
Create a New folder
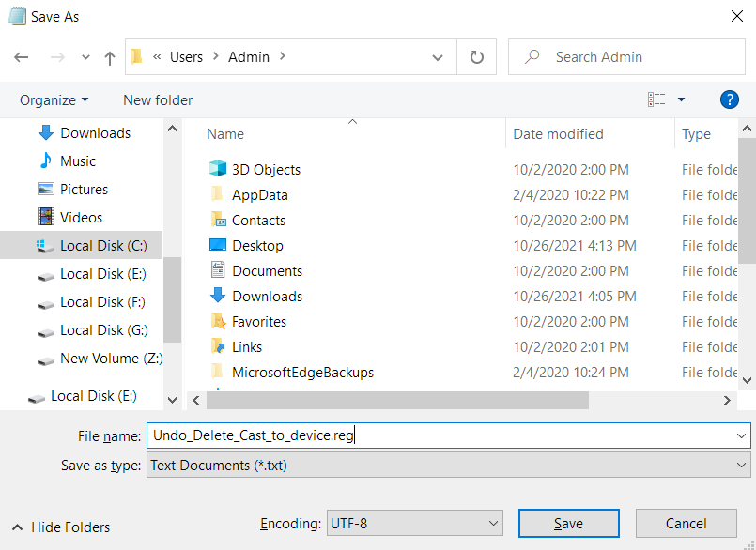[157, 99]
